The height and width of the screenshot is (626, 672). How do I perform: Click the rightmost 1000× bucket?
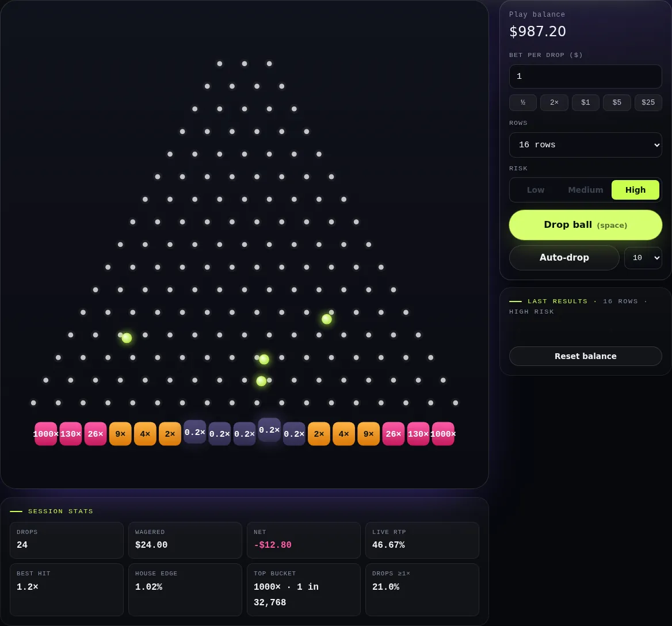443,434
